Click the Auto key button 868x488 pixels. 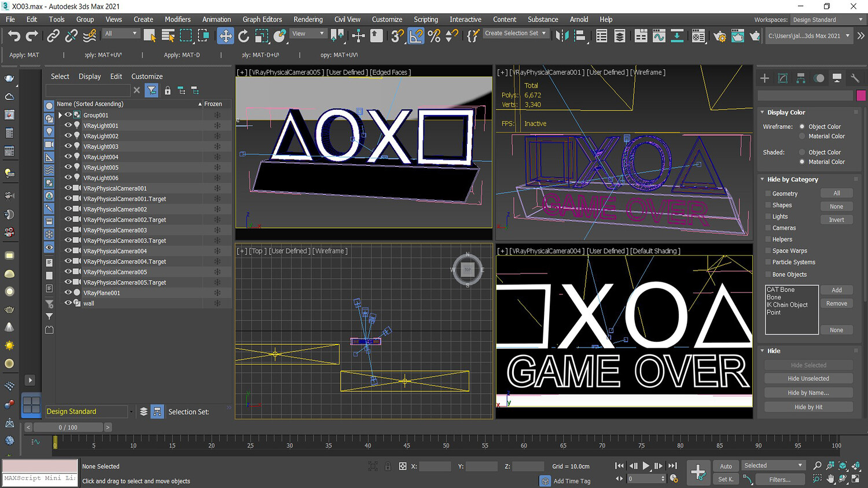click(726, 466)
